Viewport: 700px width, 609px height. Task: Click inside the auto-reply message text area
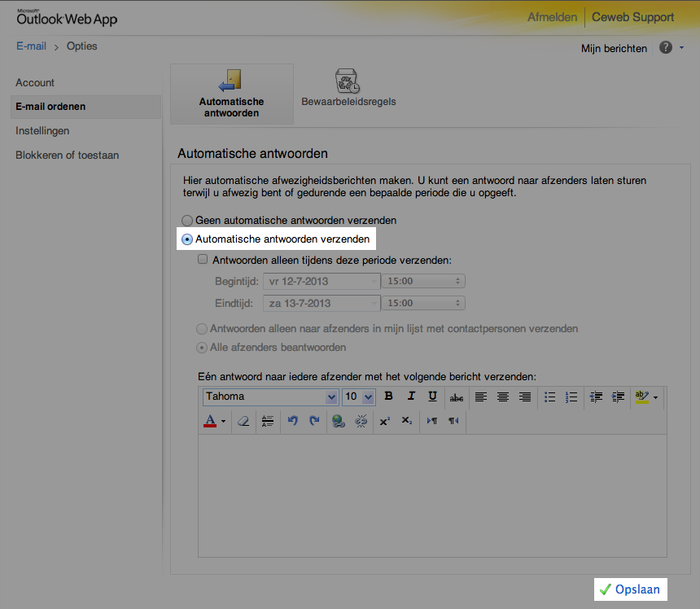431,495
